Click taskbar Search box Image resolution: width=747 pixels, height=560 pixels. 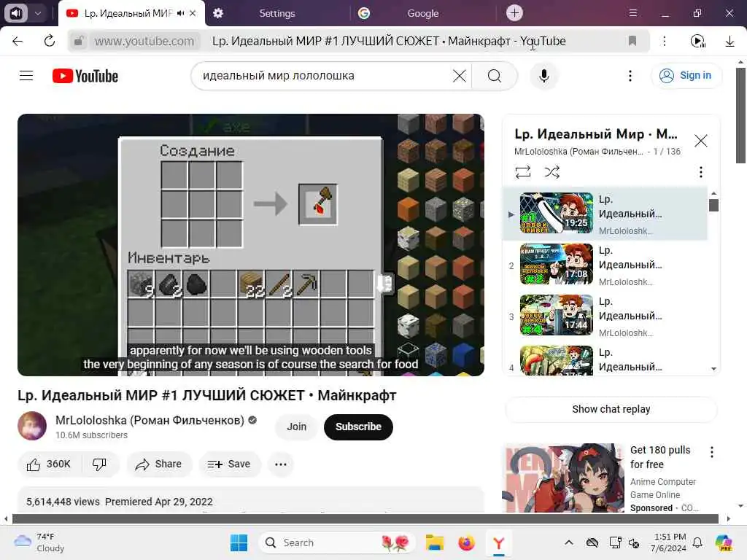tap(337, 542)
